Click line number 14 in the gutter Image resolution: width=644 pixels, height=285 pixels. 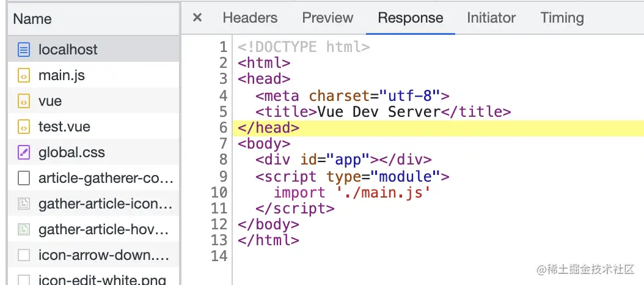click(x=219, y=257)
